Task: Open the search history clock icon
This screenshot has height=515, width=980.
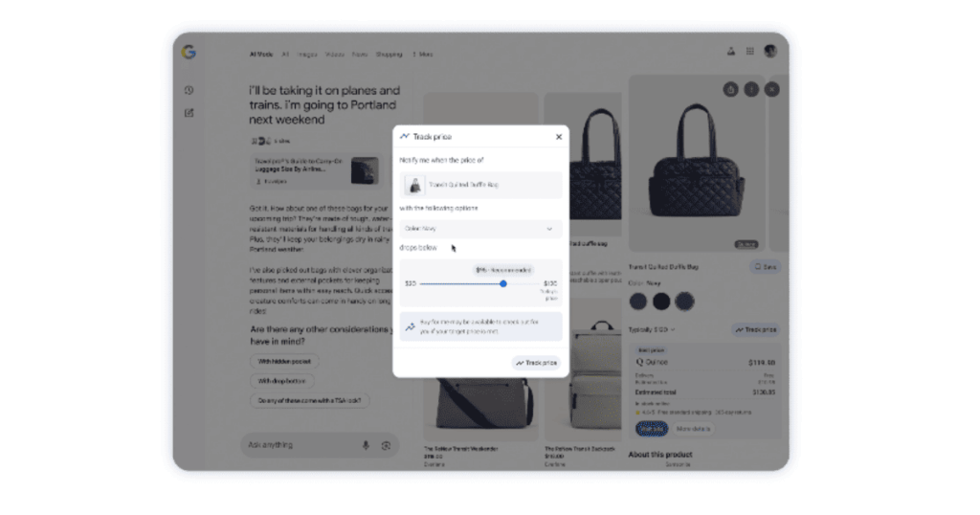Action: click(189, 91)
